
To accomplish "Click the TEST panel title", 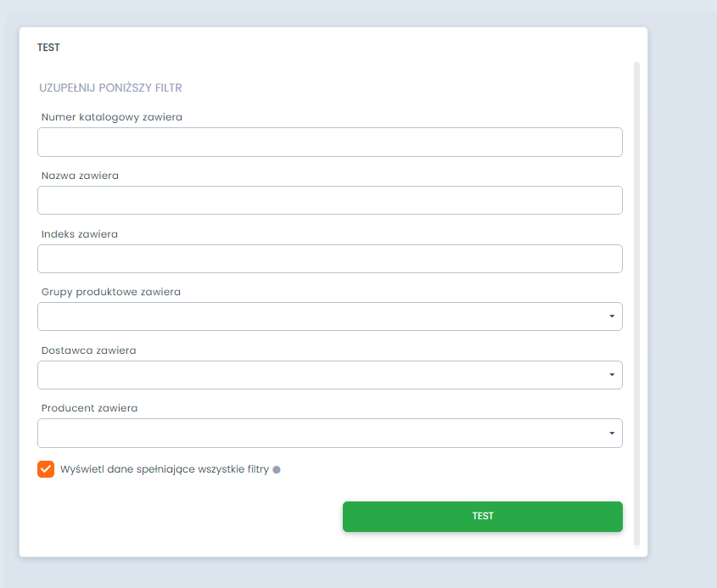I will (x=48, y=48).
